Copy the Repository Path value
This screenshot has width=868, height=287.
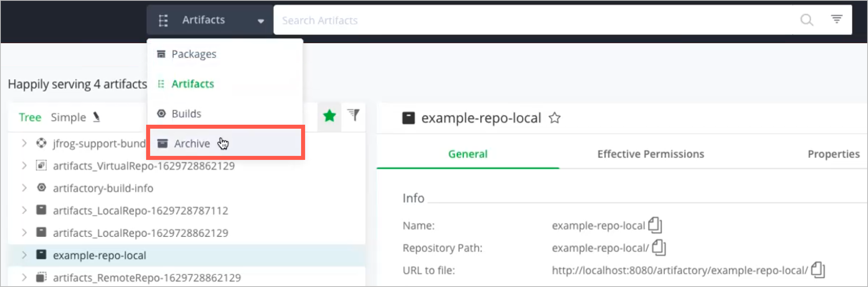[659, 247]
